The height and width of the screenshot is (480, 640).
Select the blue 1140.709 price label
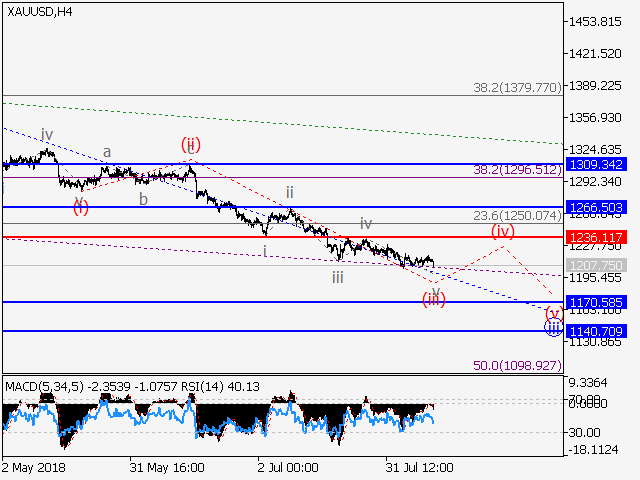click(596, 331)
